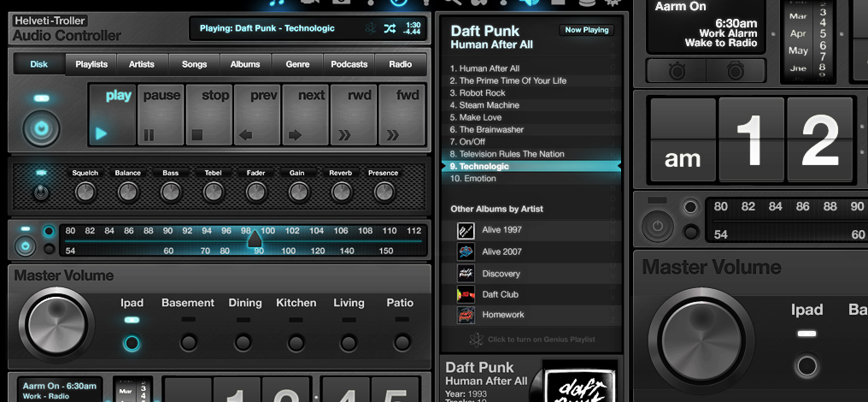This screenshot has height=402, width=868.
Task: Switch to the Songs tab
Action: (194, 64)
